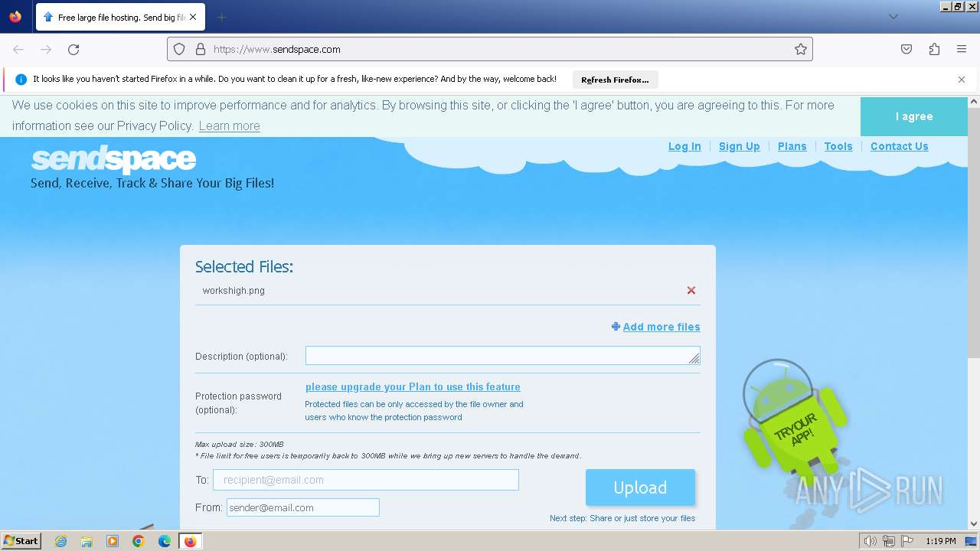980x551 pixels.
Task: Open the tracking protection shield icon
Action: [x=179, y=49]
